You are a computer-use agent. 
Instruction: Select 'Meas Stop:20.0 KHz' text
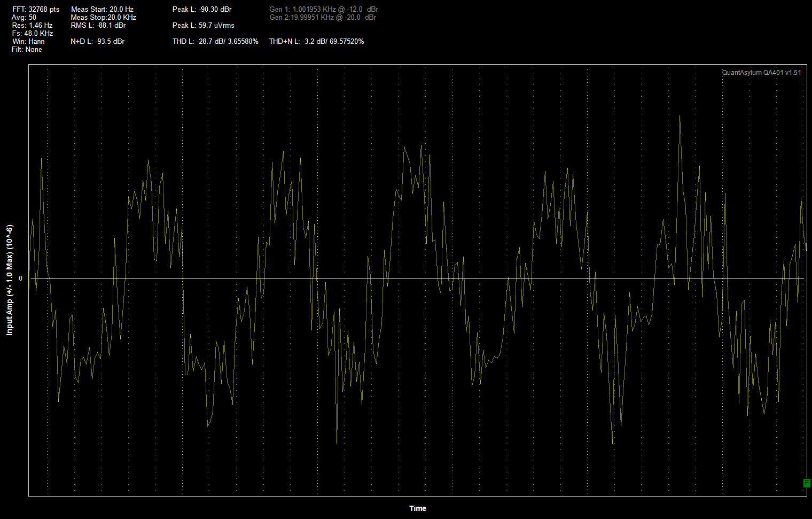point(104,18)
